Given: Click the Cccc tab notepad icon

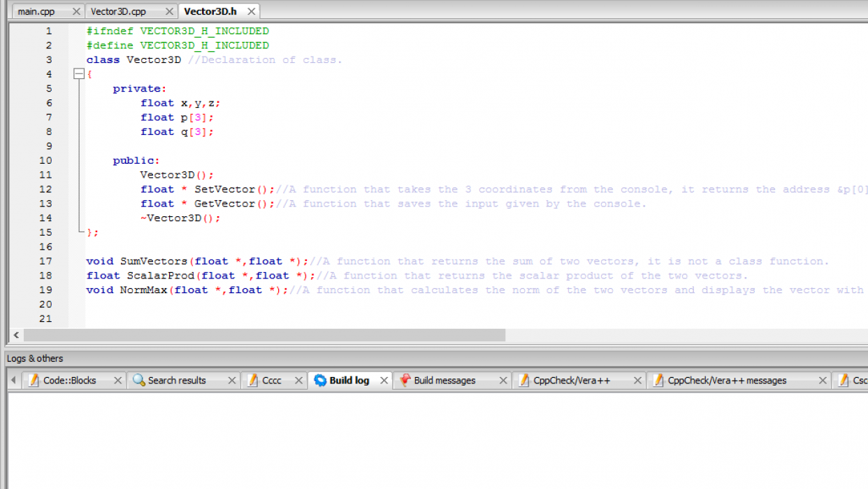Looking at the screenshot, I should [253, 381].
